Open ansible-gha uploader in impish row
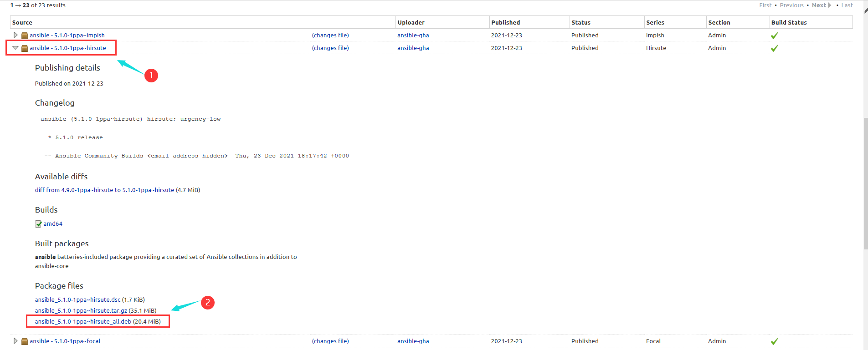868x350 pixels. point(413,35)
